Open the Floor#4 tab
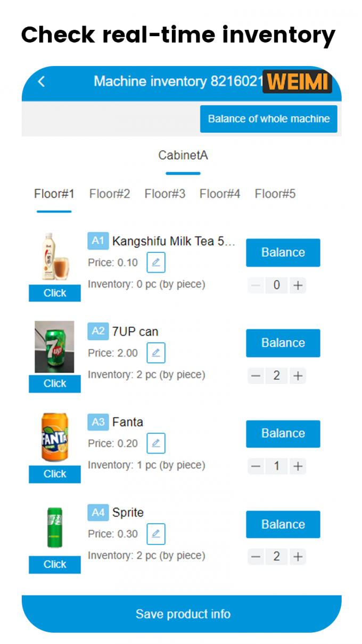This screenshot has height=644, width=362. [220, 194]
